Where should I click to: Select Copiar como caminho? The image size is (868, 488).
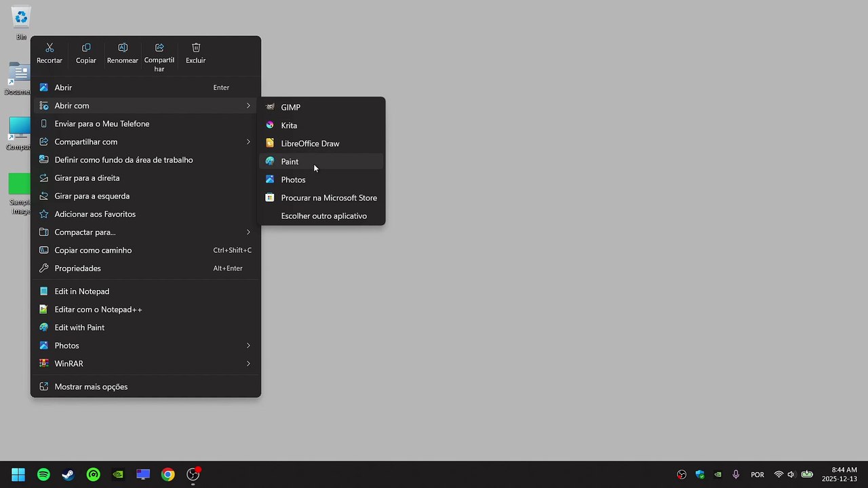coord(146,250)
